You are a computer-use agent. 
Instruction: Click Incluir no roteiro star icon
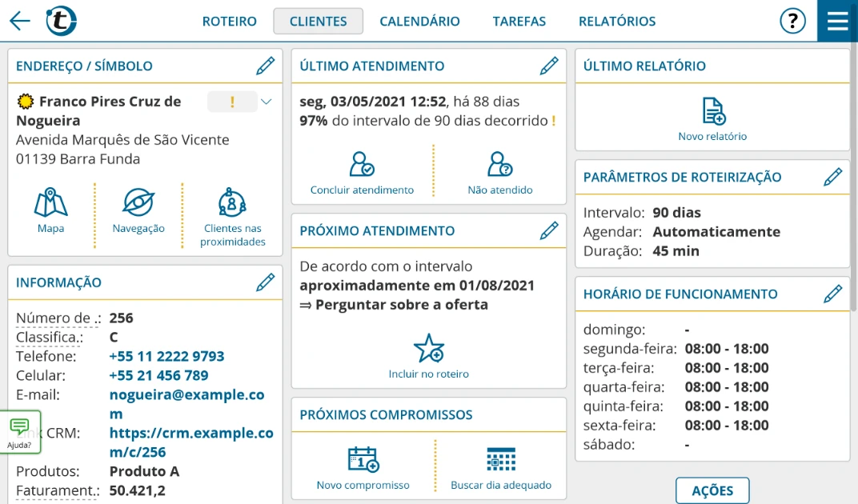(428, 349)
